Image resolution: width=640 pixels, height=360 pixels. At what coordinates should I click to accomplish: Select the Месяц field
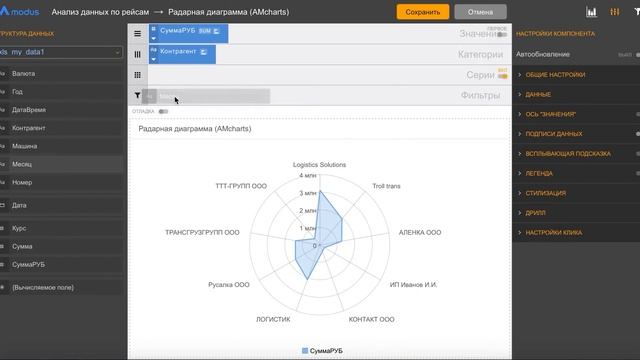tap(61, 164)
